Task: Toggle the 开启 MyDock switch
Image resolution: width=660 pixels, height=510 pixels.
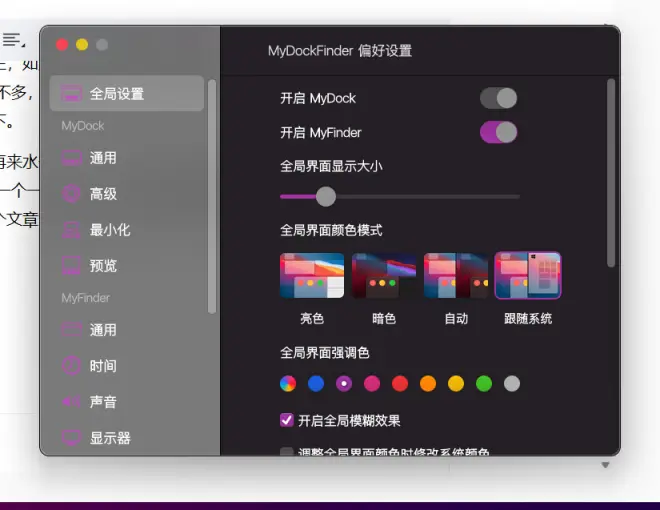Action: tap(498, 98)
